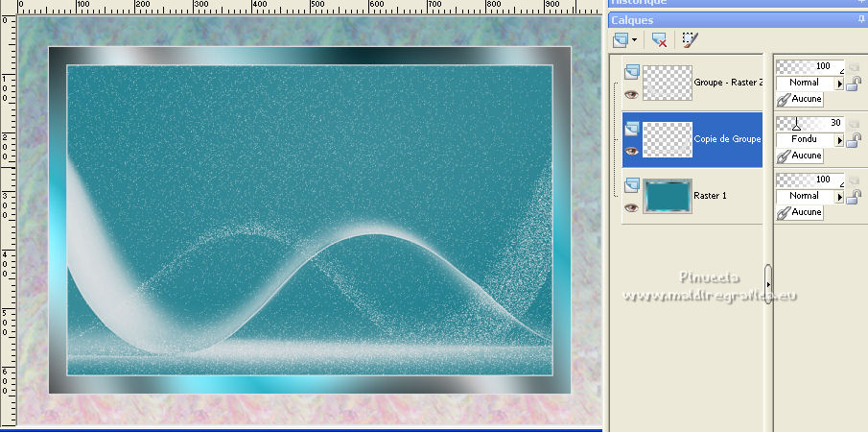
Task: Click the Historique panel title bar
Action: click(738, 3)
